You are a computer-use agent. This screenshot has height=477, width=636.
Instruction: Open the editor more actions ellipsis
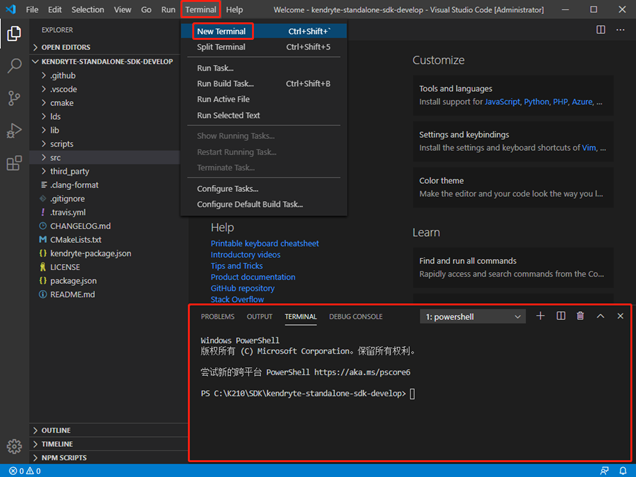pos(620,30)
